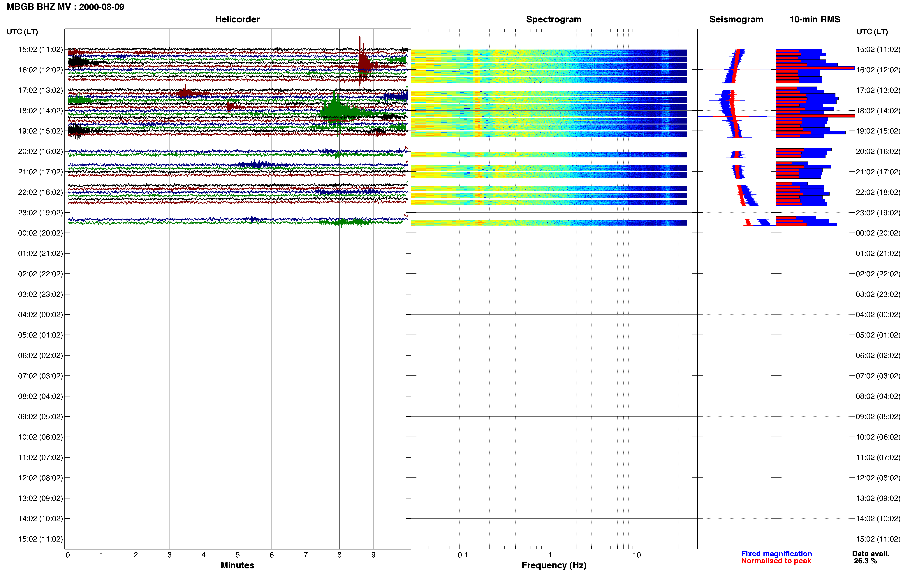This screenshot has width=924, height=578.
Task: Click the left '23:02 (19:02)' time label
Action: pos(41,212)
